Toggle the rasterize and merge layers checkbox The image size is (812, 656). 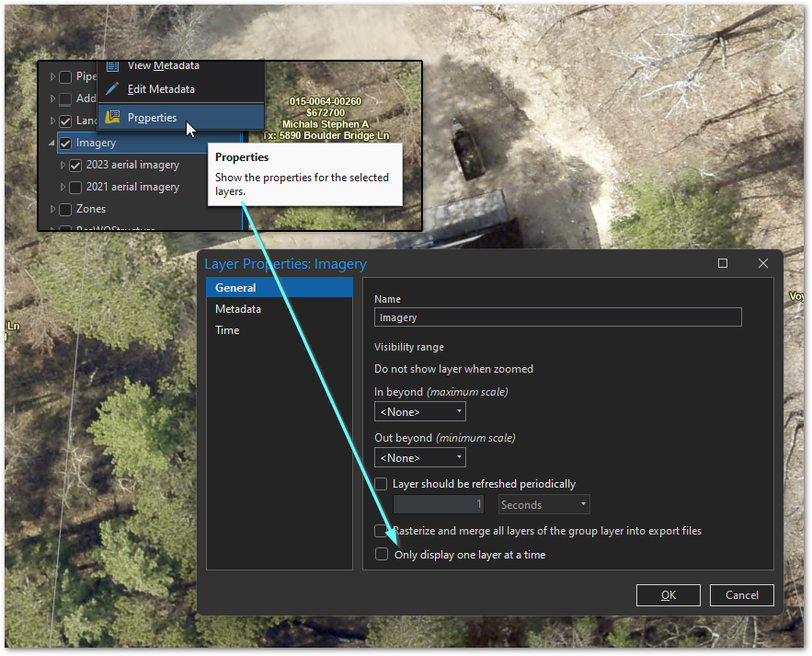pyautogui.click(x=382, y=530)
